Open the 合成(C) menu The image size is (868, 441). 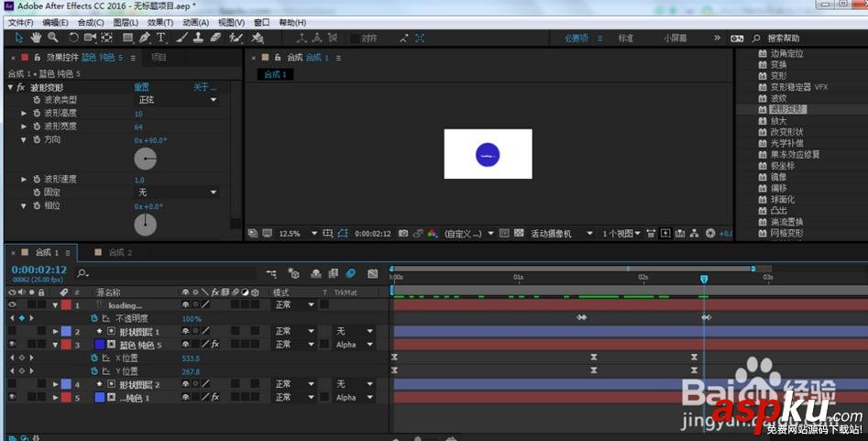point(91,23)
